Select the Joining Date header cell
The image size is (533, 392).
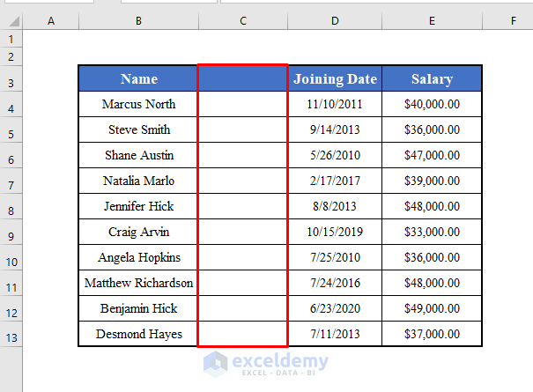(335, 78)
